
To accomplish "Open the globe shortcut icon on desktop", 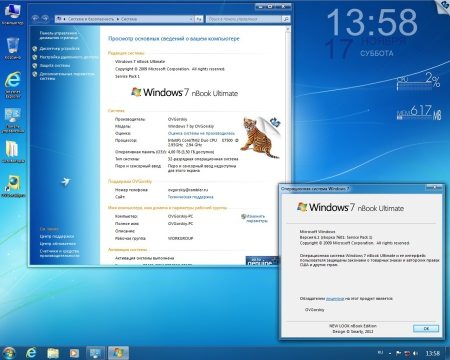I will coord(13,185).
